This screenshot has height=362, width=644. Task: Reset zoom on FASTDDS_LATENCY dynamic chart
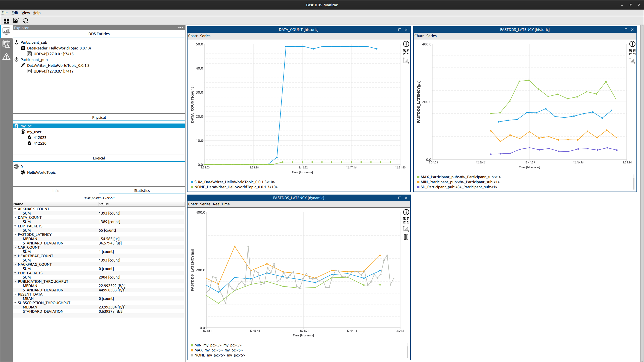tap(406, 220)
